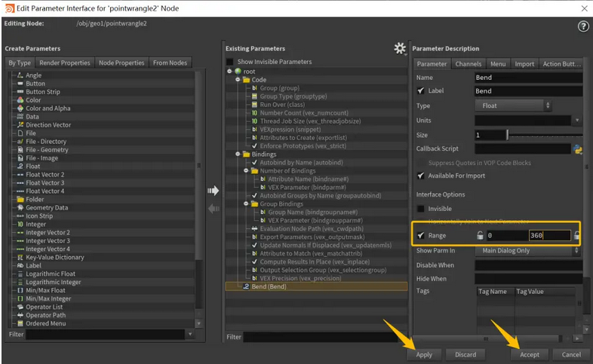Open the gear settings icon above parameters

coord(400,48)
